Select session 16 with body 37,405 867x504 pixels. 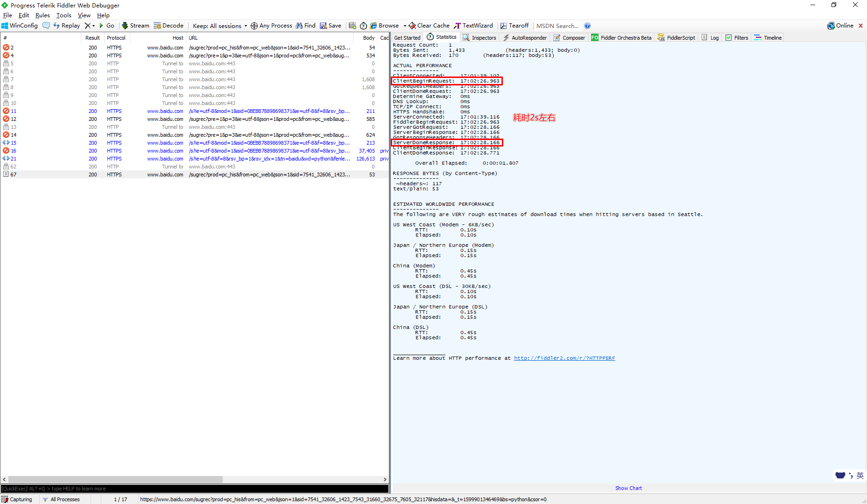(x=194, y=151)
